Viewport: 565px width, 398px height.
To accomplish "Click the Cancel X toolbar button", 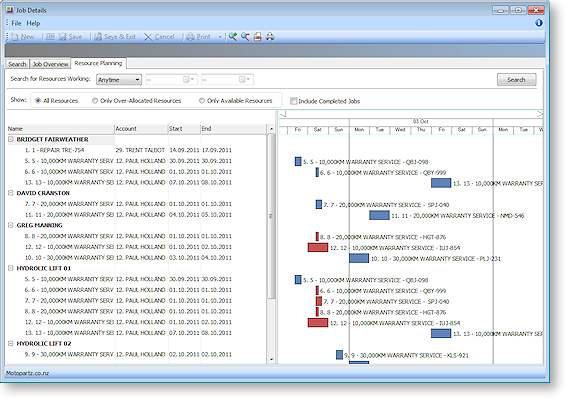I will [159, 37].
